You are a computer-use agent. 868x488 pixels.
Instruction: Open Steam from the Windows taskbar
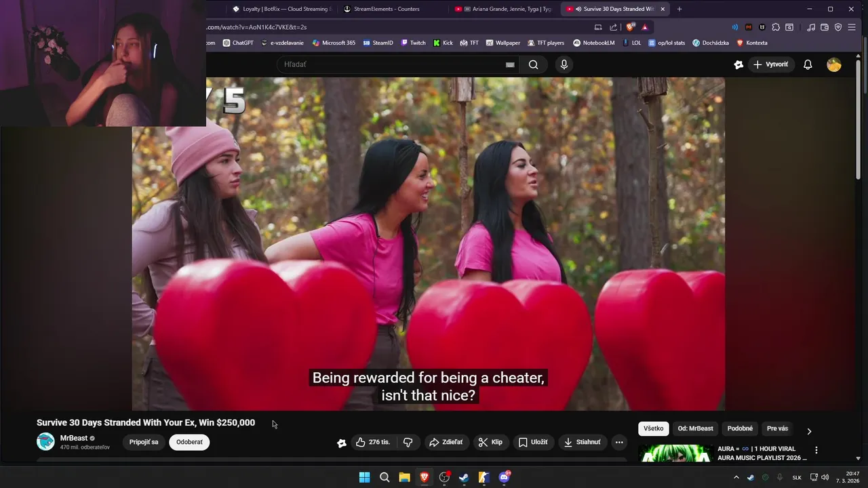click(x=464, y=477)
